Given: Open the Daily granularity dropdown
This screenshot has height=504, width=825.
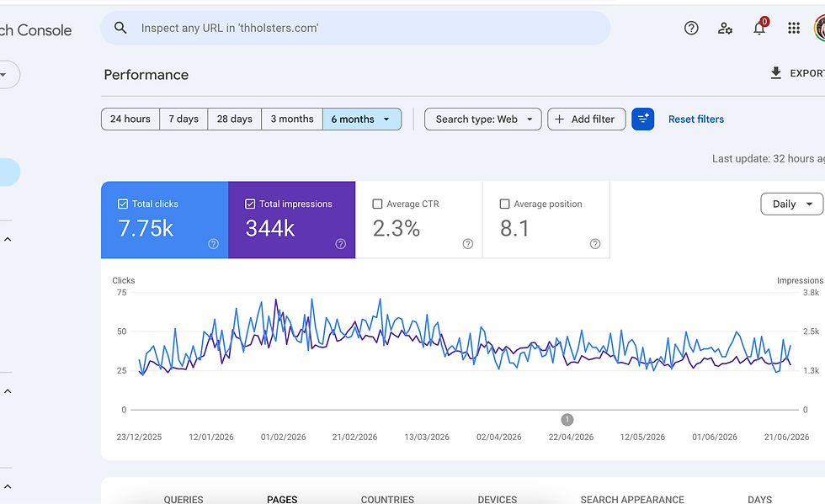Looking at the screenshot, I should tap(792, 204).
